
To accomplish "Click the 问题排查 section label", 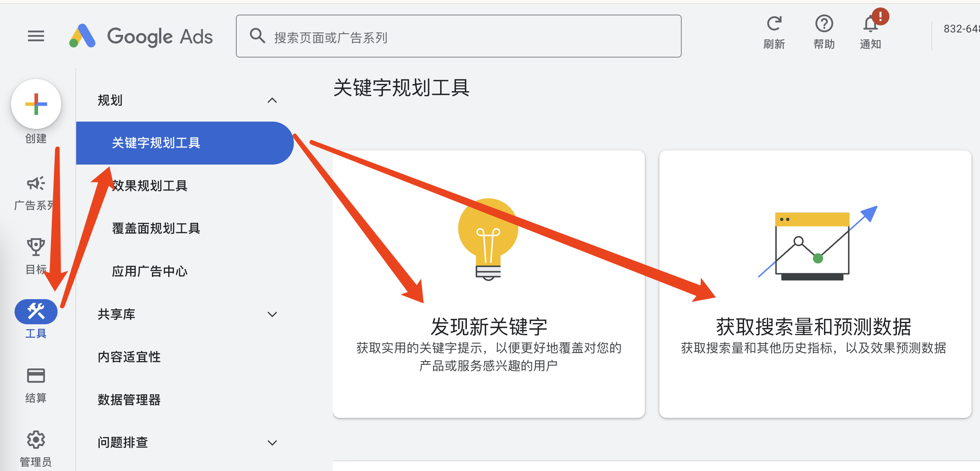I will click(x=123, y=442).
